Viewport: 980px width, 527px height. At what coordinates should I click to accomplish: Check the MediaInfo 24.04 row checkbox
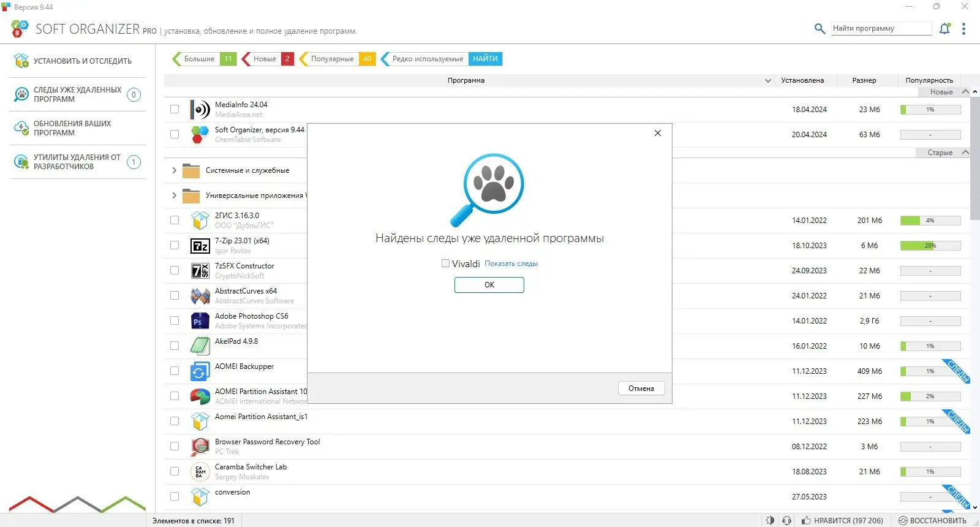(x=175, y=109)
